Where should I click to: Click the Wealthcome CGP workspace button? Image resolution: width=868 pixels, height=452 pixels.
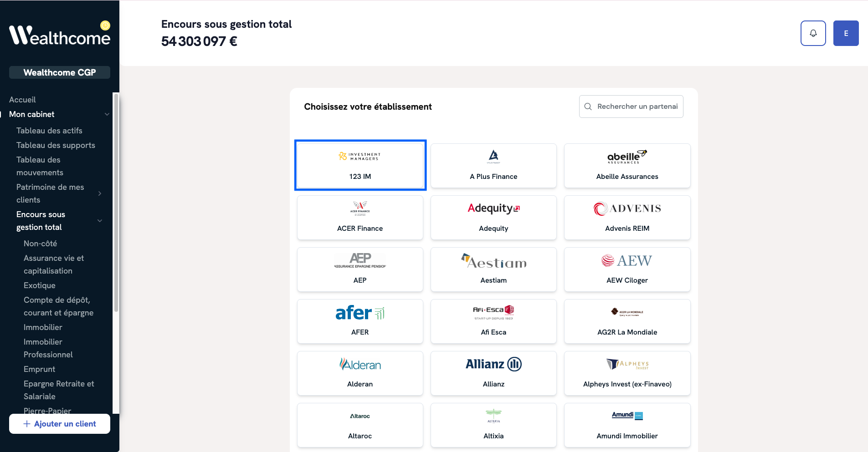60,72
